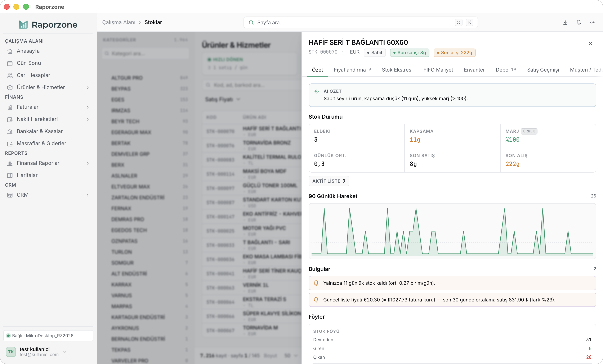Viewport: 603px width, 364px height.
Task: Open the FIFO Maliyet tab
Action: coord(438,70)
